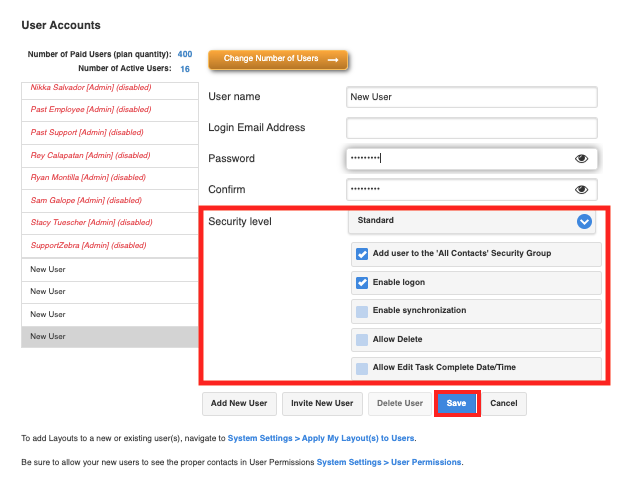Click the Add New User button
The width and height of the screenshot is (623, 496).
pyautogui.click(x=239, y=403)
